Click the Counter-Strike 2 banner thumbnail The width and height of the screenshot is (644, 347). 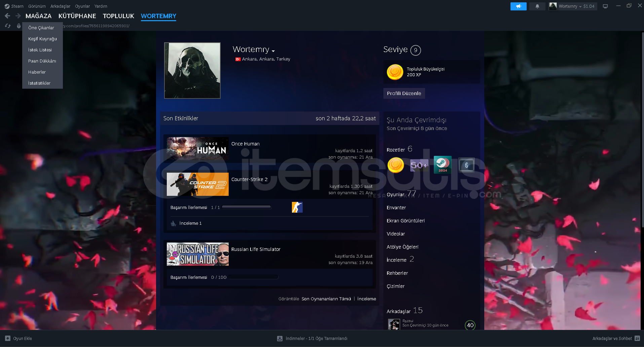pyautogui.click(x=198, y=184)
